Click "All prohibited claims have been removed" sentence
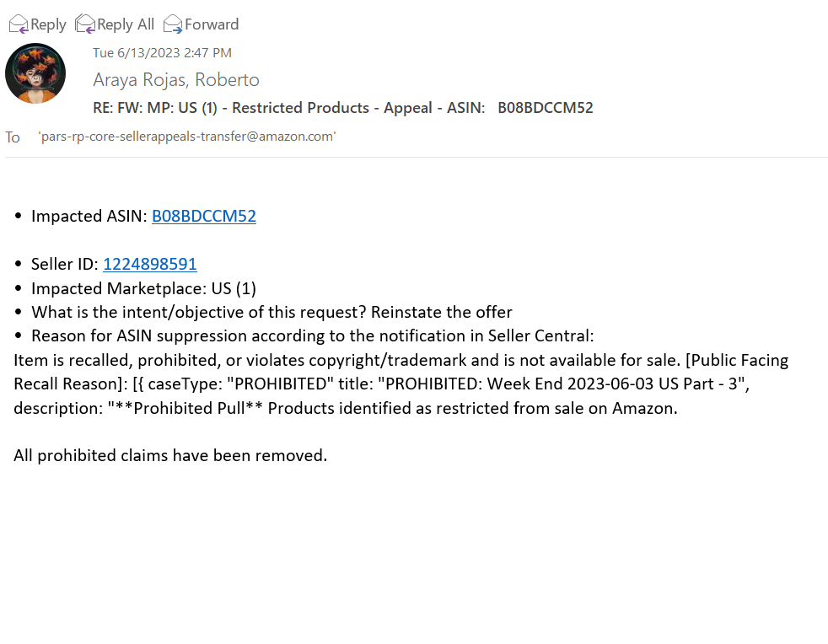 tap(170, 455)
